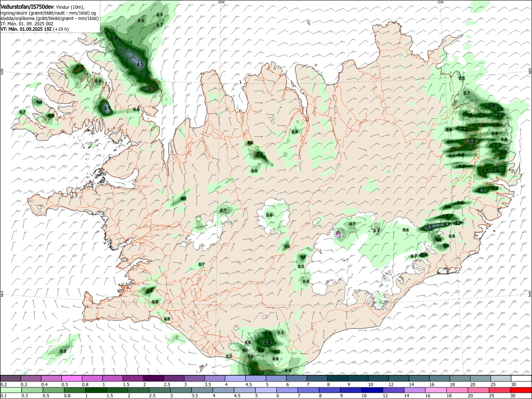Click the white swatch labeled 30 in the upper legend row

coord(521,378)
